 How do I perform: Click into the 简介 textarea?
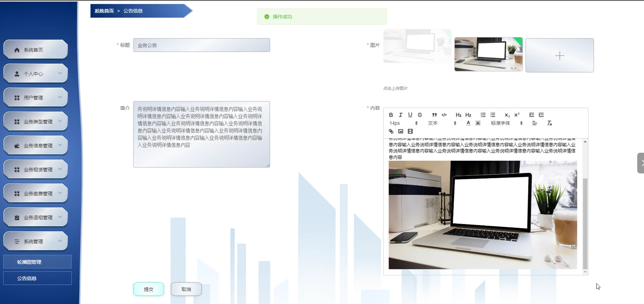coord(201,134)
